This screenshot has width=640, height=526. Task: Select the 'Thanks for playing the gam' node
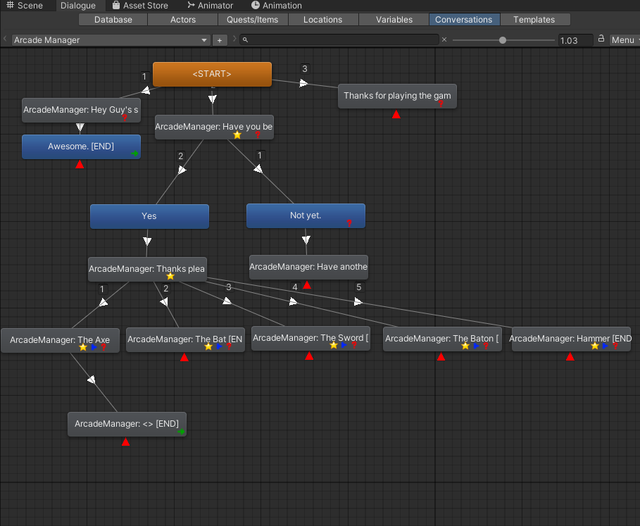tap(397, 96)
